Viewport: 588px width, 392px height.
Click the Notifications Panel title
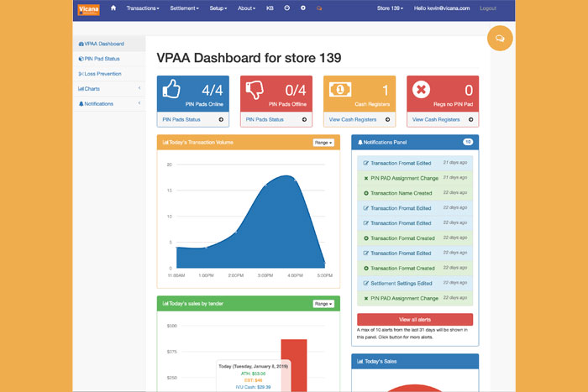coord(385,143)
